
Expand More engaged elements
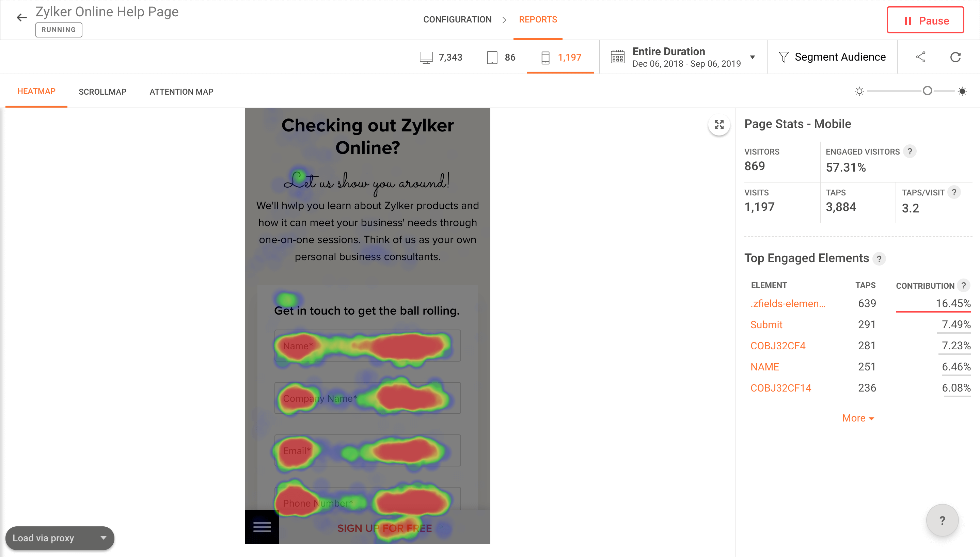point(858,418)
